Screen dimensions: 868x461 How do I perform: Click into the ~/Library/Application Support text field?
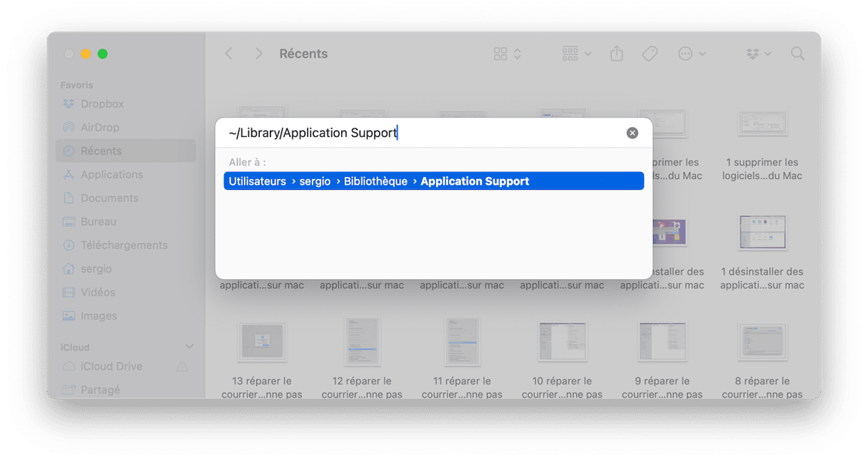click(x=421, y=133)
